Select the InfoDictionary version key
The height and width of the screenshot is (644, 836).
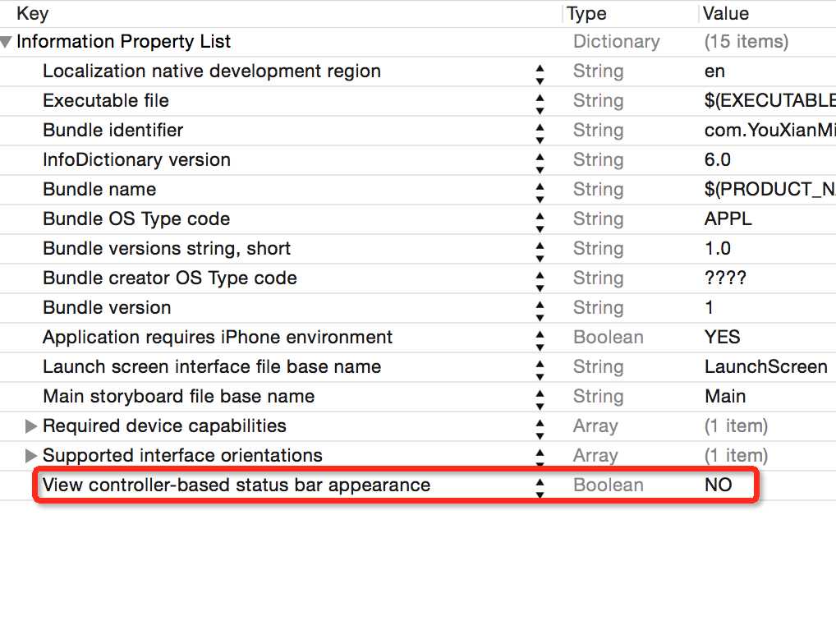[x=136, y=159]
